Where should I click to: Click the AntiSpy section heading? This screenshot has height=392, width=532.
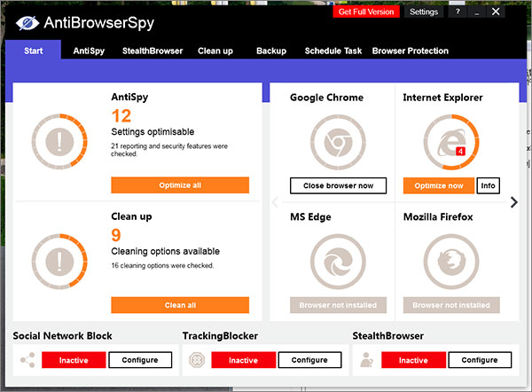click(129, 97)
